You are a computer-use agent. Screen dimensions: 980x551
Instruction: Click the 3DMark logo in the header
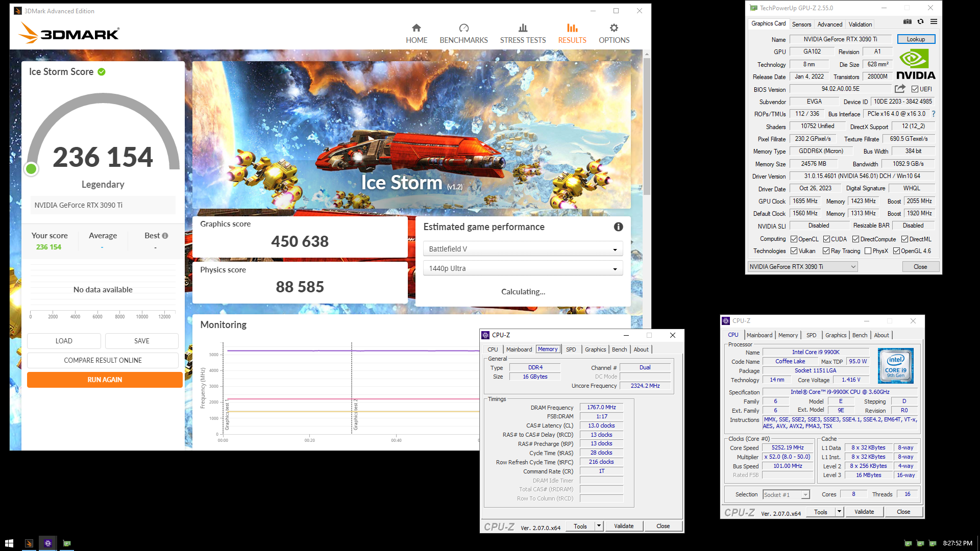click(69, 33)
